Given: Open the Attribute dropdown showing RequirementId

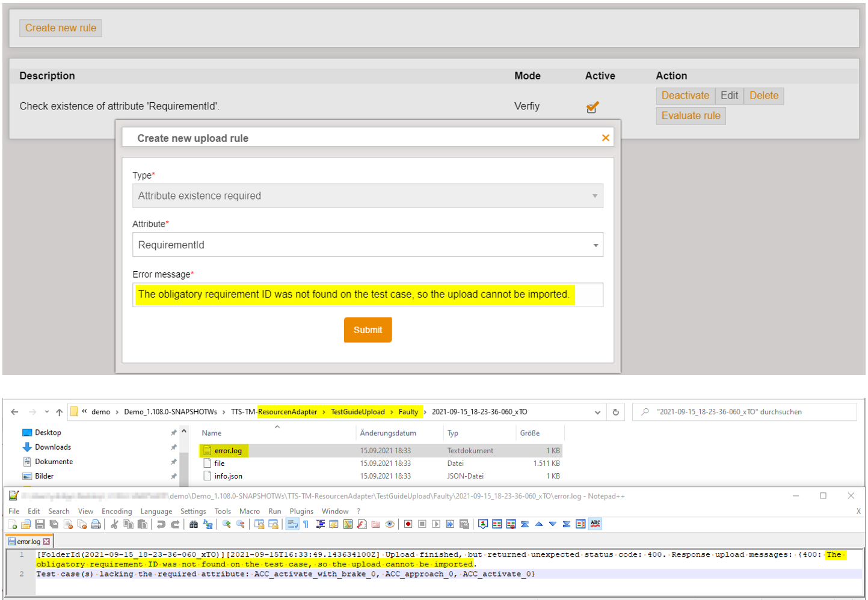Looking at the screenshot, I should (x=368, y=245).
